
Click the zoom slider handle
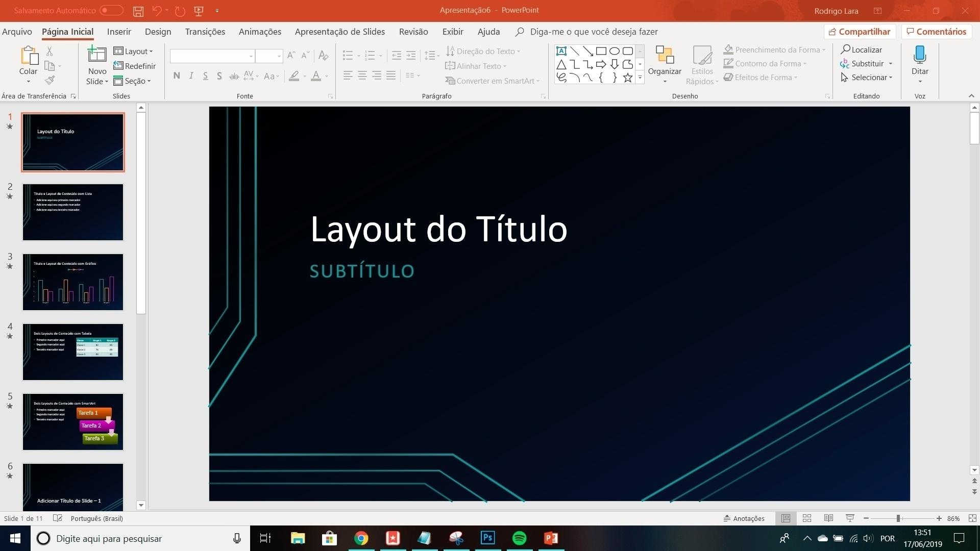[898, 518]
